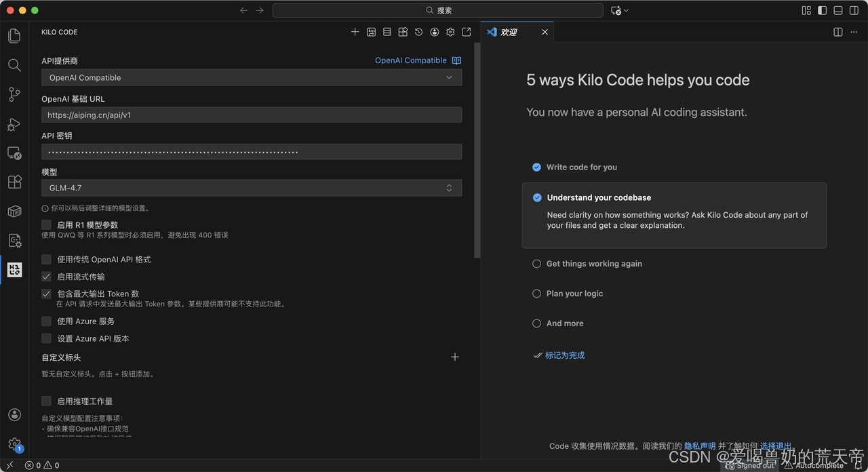Click the 选择退出 link
868x472 pixels.
pyautogui.click(x=776, y=446)
